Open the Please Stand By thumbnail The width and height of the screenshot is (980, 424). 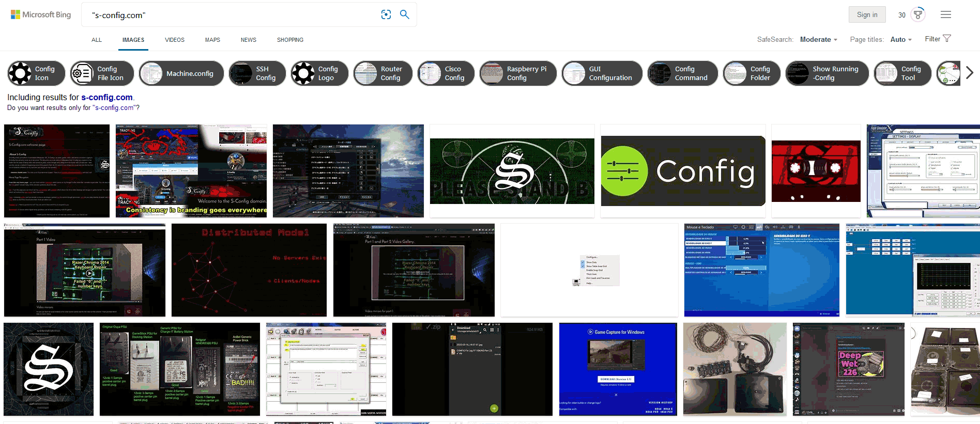pos(512,171)
